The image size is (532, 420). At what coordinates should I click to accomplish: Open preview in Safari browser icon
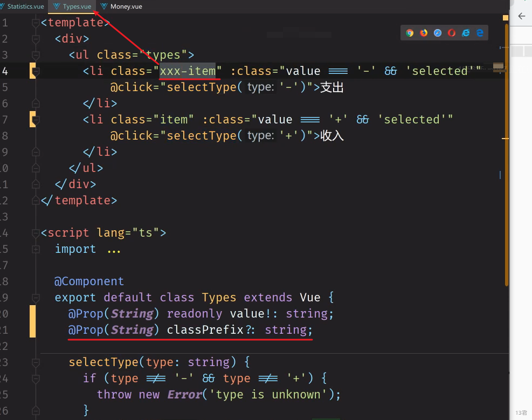coord(438,33)
